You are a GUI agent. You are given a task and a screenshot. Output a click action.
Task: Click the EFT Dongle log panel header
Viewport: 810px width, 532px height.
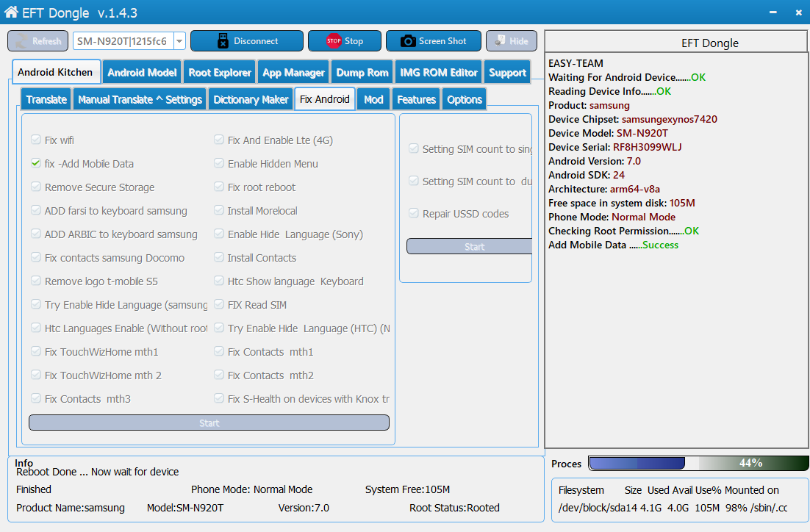(677, 43)
